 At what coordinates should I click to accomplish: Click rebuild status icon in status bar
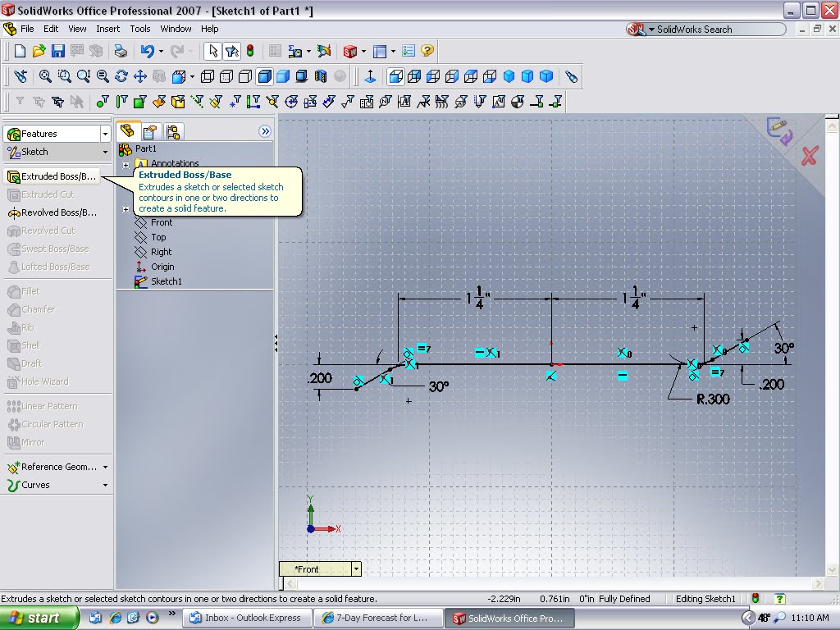click(x=756, y=598)
